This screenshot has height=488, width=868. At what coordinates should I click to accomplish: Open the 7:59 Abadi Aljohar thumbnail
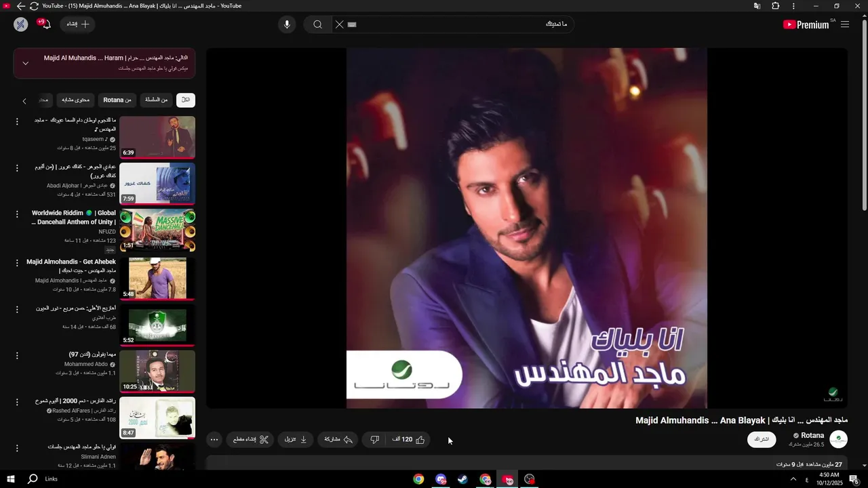[157, 183]
